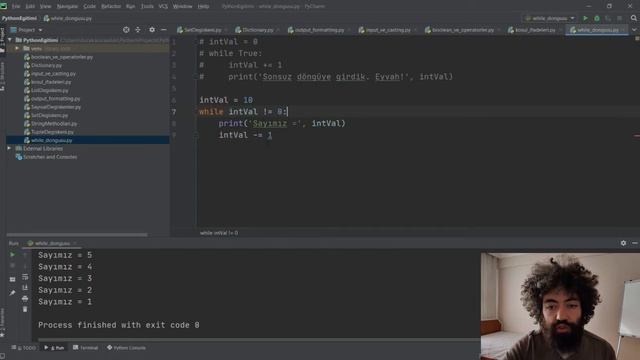Open the Run menu
The width and height of the screenshot is (640, 360).
130,6
